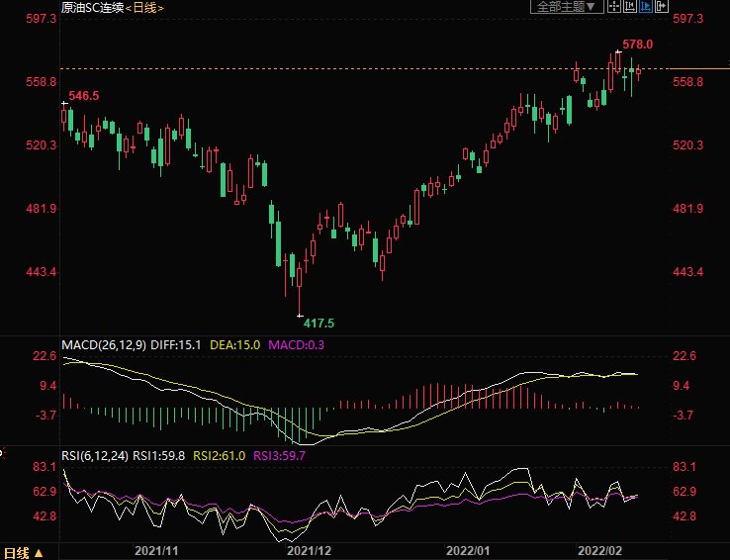
Task: Click the 546.5 price label at chart start
Action: 82,95
